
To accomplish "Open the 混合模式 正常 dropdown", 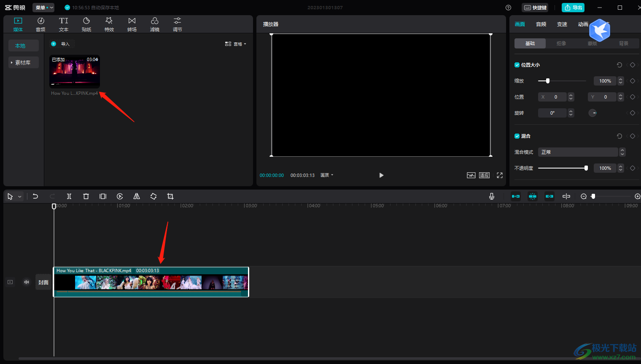I will (582, 152).
